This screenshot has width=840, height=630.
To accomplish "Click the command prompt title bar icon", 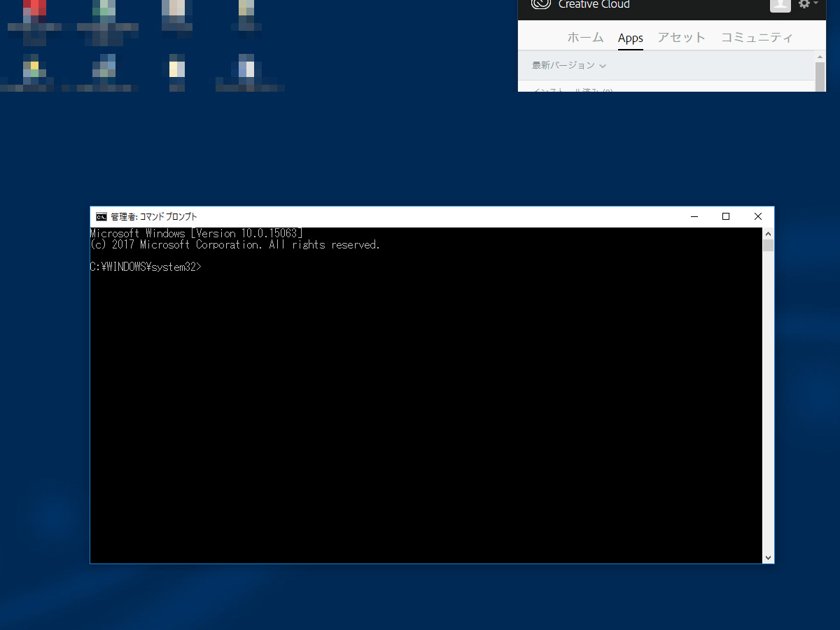I will (x=100, y=216).
